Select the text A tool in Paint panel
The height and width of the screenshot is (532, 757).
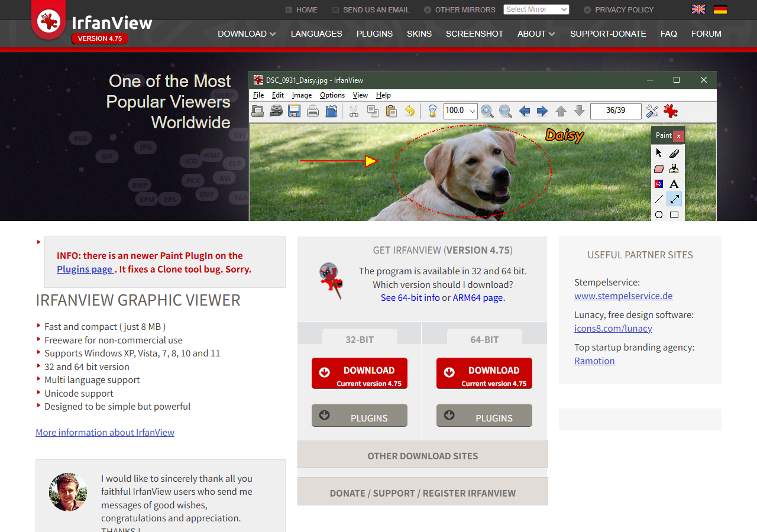pyautogui.click(x=674, y=184)
